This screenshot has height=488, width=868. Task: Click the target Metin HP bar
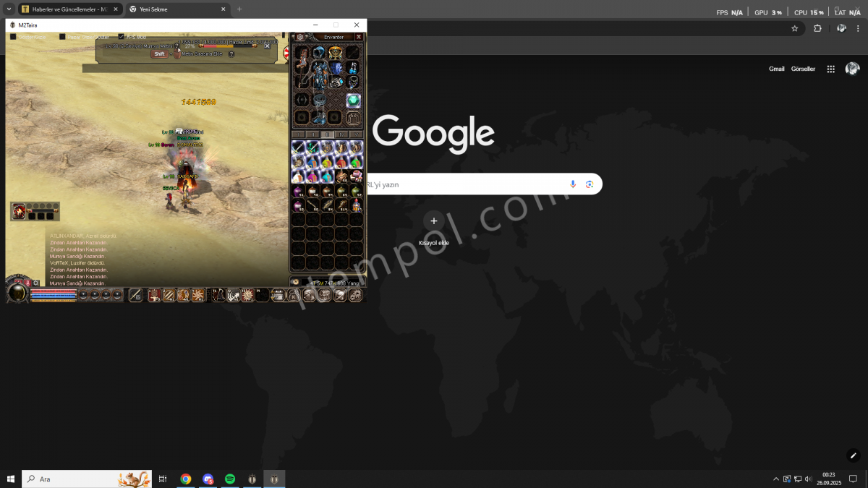[228, 46]
